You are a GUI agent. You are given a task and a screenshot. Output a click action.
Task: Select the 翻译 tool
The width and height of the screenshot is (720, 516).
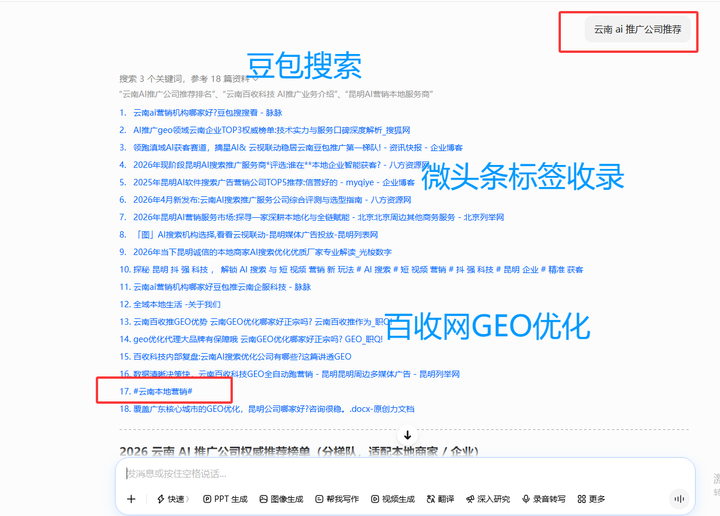[x=440, y=499]
